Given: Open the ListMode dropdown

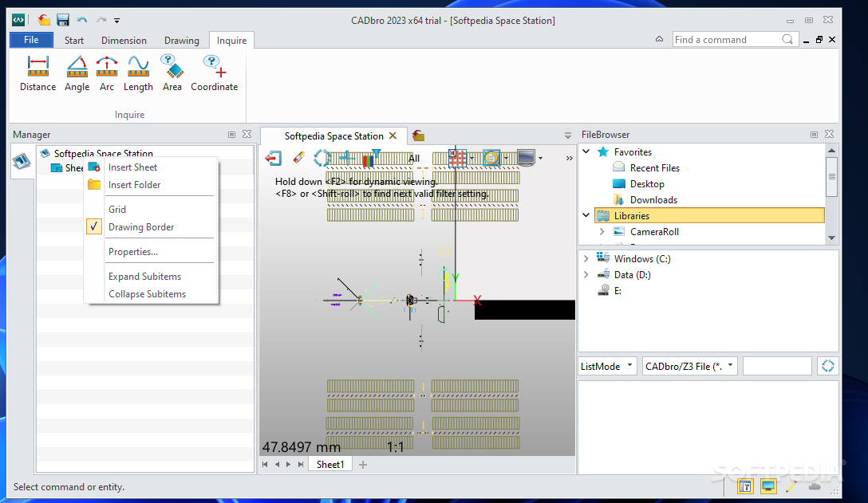Looking at the screenshot, I should (x=607, y=367).
